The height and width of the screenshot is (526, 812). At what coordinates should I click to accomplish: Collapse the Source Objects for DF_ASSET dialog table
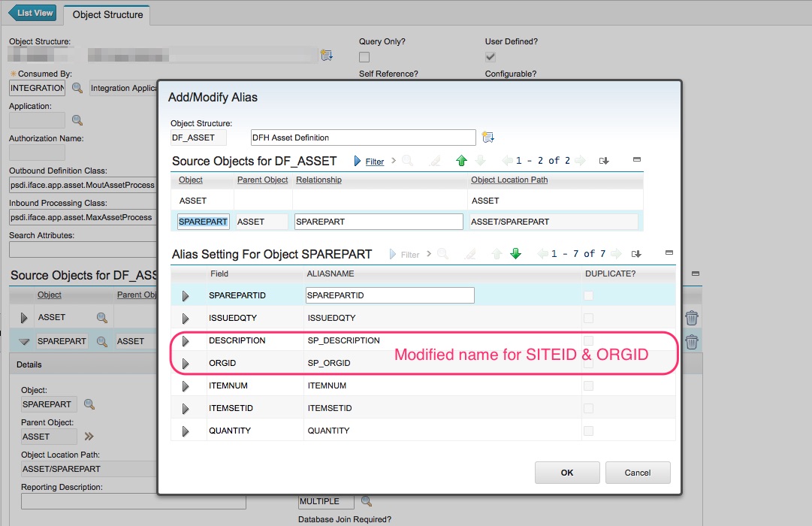tap(637, 159)
